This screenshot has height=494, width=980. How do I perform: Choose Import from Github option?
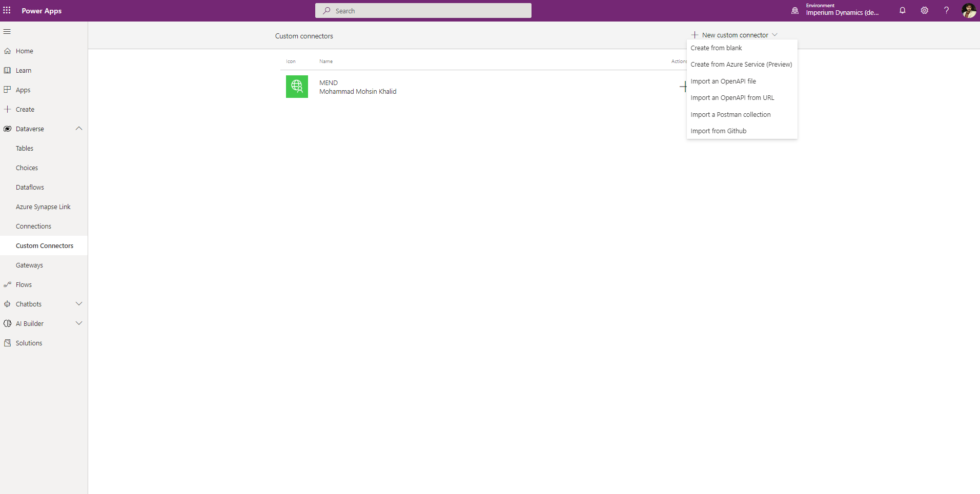(718, 131)
